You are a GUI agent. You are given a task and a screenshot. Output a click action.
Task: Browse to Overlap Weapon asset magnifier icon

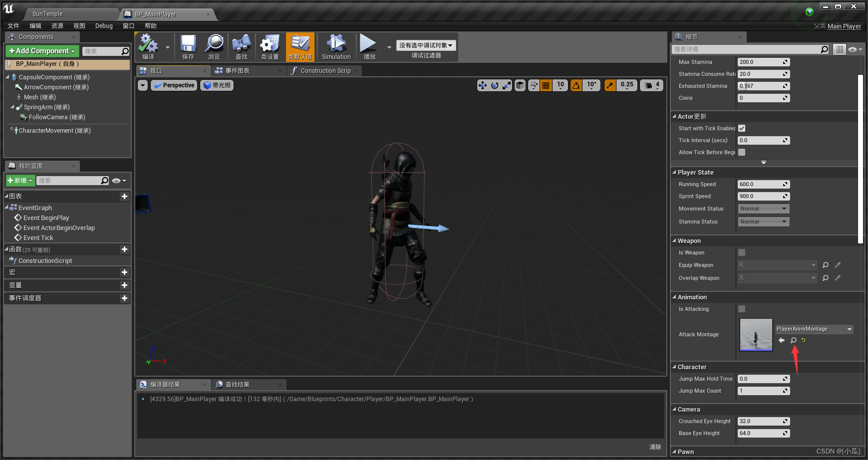[826, 278]
